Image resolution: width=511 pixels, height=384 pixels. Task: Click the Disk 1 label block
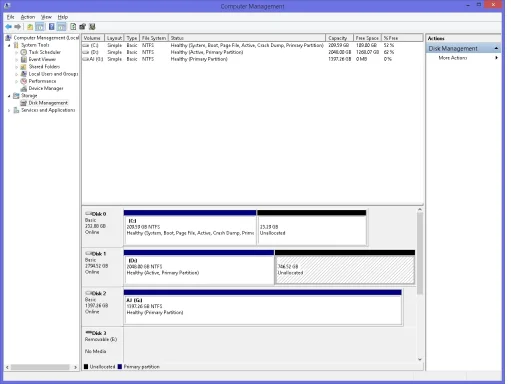click(x=103, y=267)
